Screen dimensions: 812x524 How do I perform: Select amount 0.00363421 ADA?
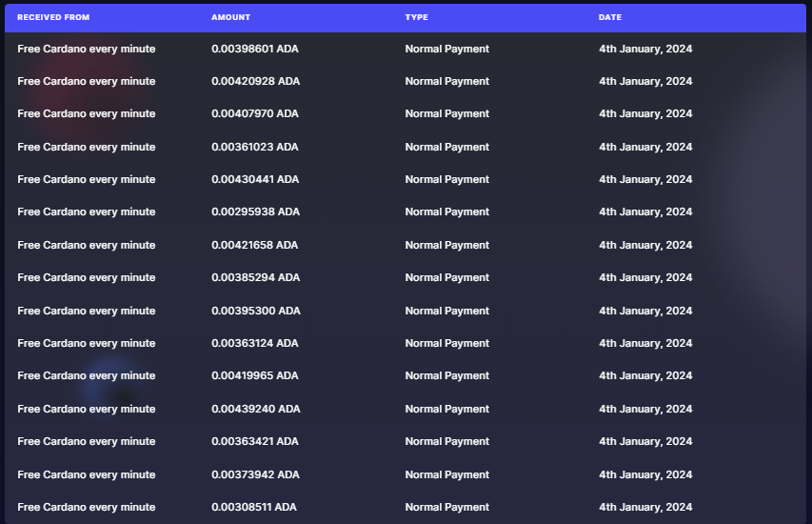(x=255, y=441)
